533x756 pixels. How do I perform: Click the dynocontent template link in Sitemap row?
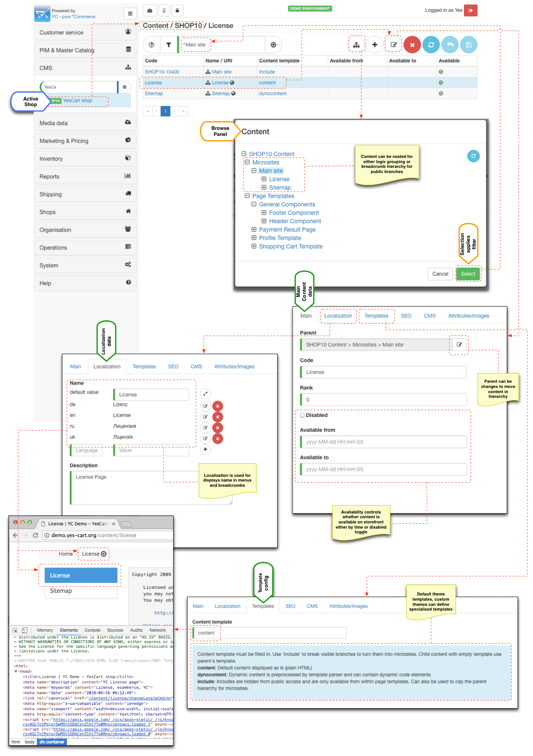272,94
